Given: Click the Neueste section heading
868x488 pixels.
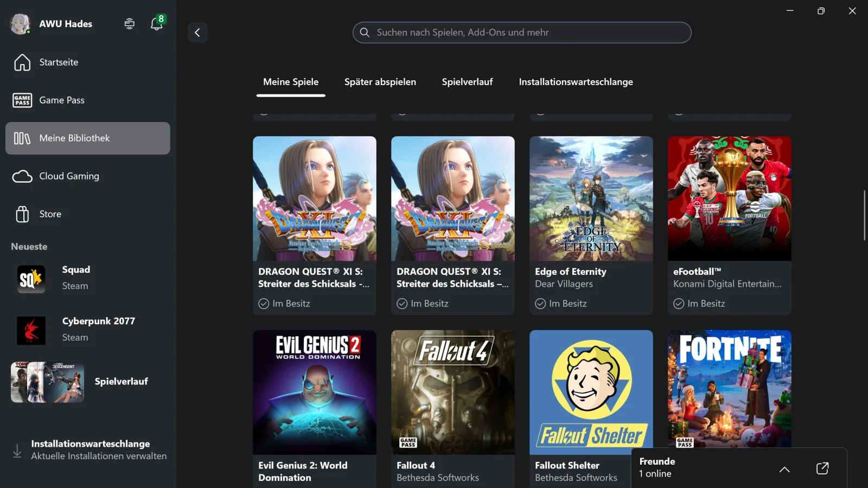Looking at the screenshot, I should pyautogui.click(x=29, y=247).
